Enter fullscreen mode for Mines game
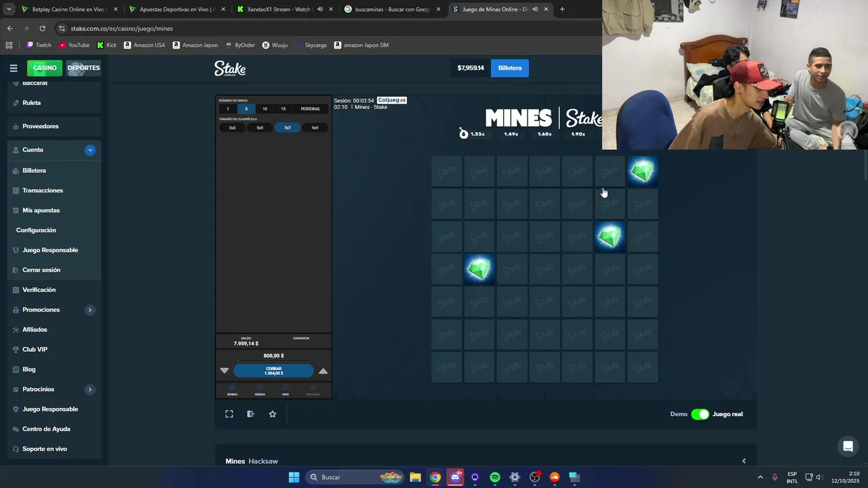The height and width of the screenshot is (488, 868). 229,414
